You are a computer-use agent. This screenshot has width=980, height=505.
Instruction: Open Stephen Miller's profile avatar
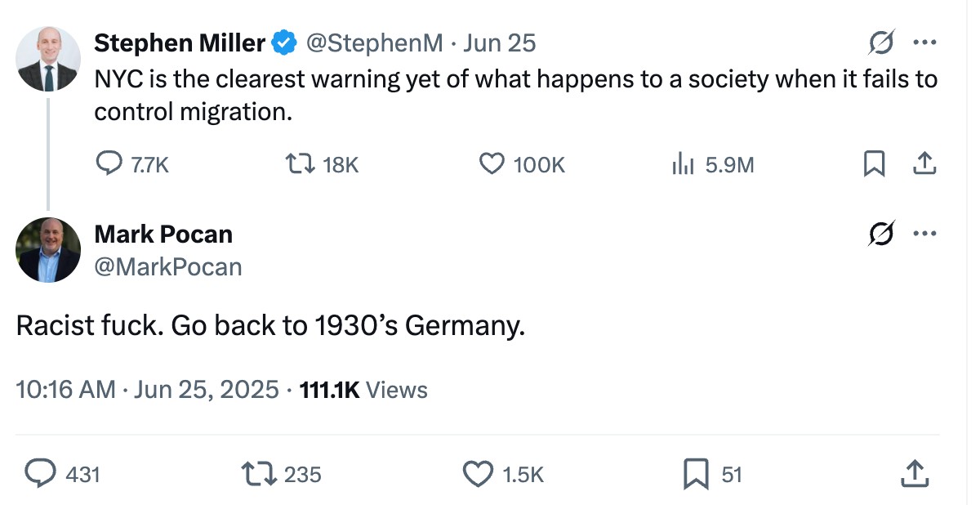pos(49,59)
